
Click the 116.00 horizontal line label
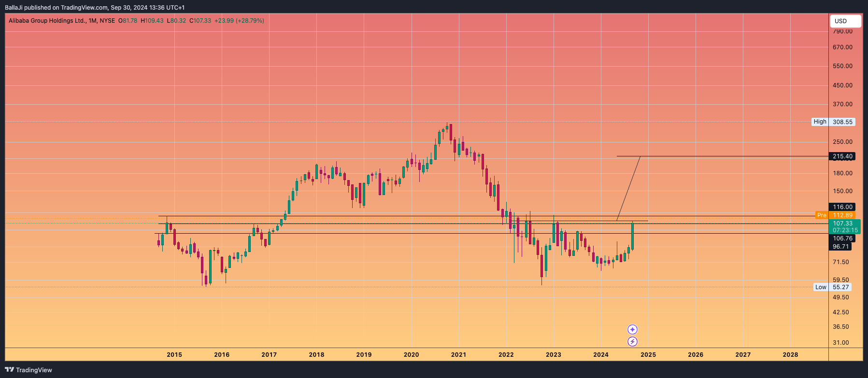click(x=843, y=207)
